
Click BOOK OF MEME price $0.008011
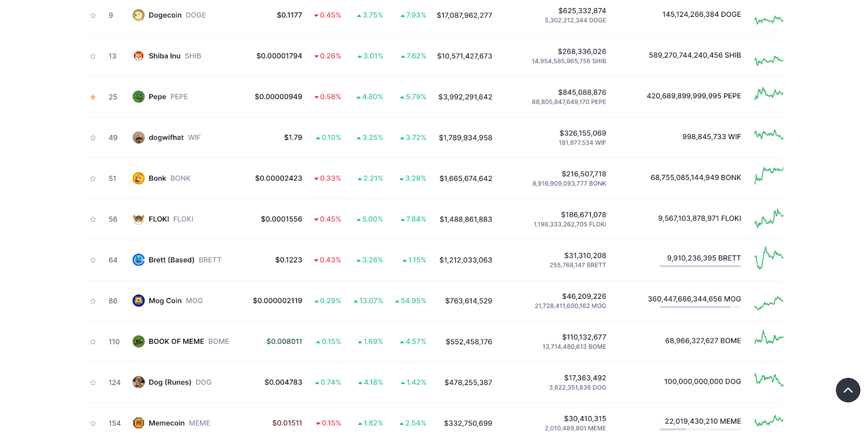click(x=284, y=341)
